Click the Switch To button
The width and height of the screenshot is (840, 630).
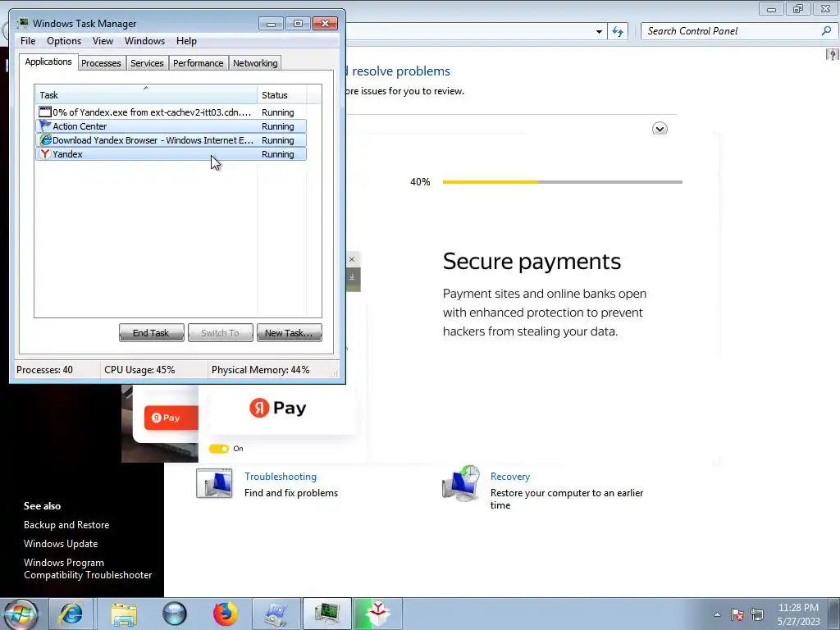[x=220, y=333]
